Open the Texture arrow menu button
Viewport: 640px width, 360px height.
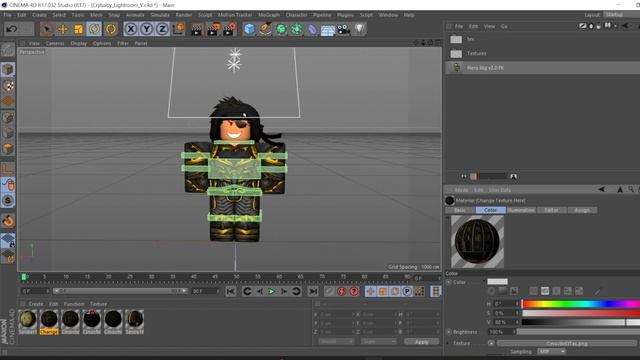(x=491, y=343)
